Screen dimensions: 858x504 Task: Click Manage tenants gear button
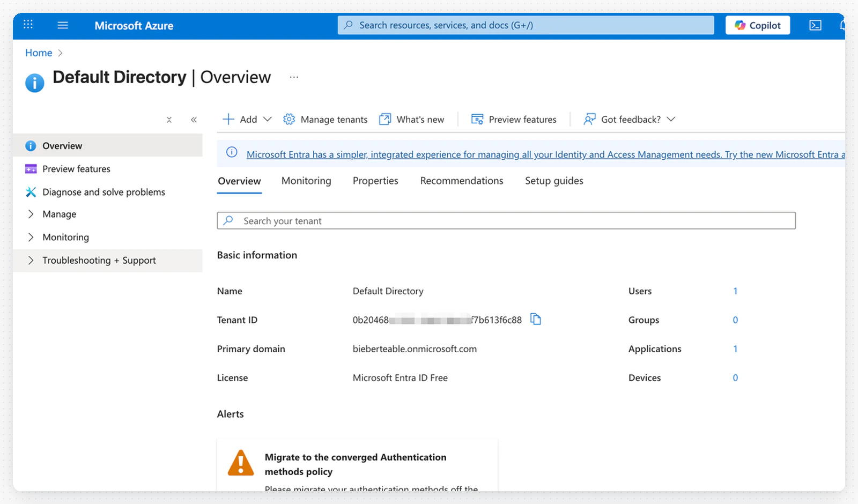pyautogui.click(x=326, y=119)
